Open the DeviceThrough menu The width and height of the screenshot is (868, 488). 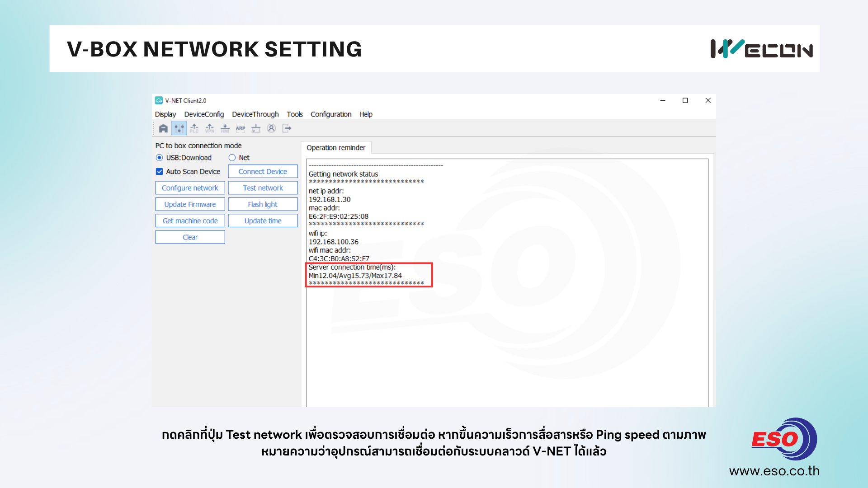point(255,114)
